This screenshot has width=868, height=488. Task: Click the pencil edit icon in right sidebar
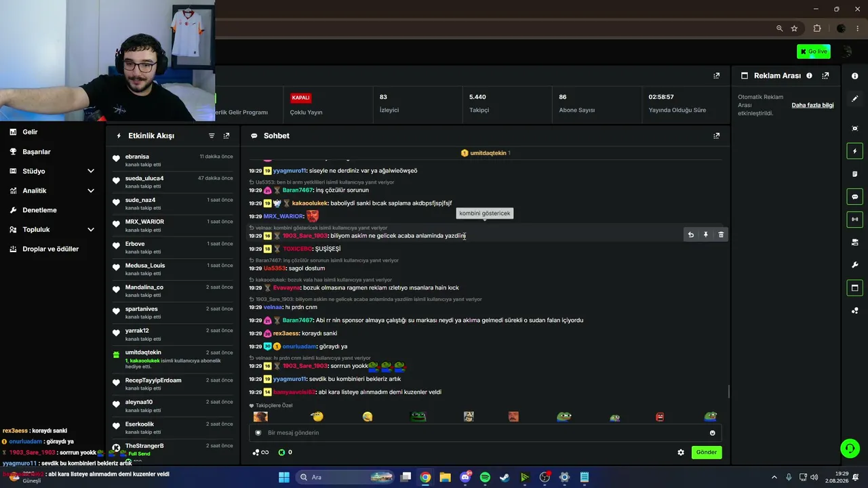pos(854,98)
